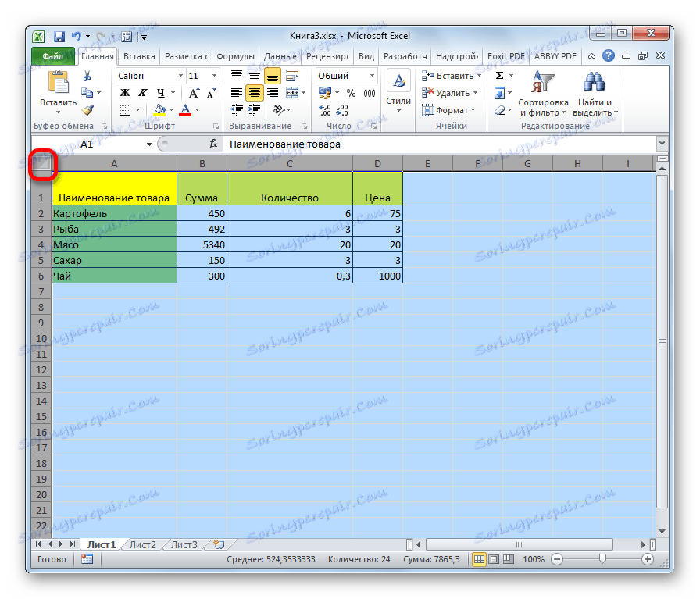Image resolution: width=700 pixels, height=599 pixels.
Task: Select the Format Painter brush icon
Action: pyautogui.click(x=88, y=110)
